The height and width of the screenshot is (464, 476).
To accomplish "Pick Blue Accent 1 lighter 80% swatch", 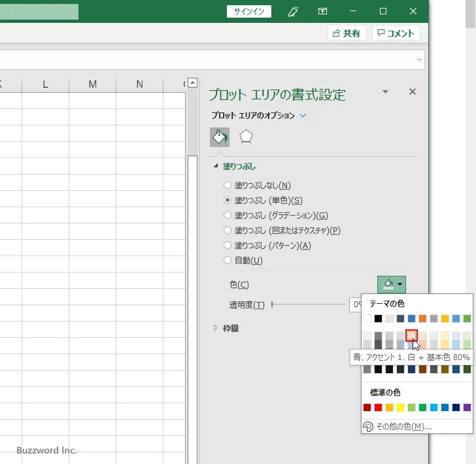I will [x=412, y=336].
